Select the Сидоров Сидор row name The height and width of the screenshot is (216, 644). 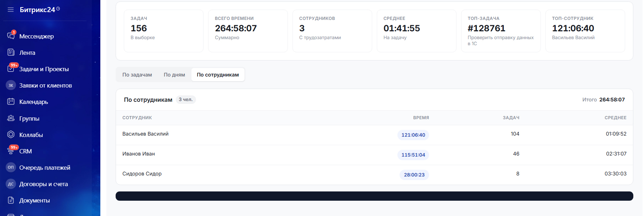pos(142,174)
